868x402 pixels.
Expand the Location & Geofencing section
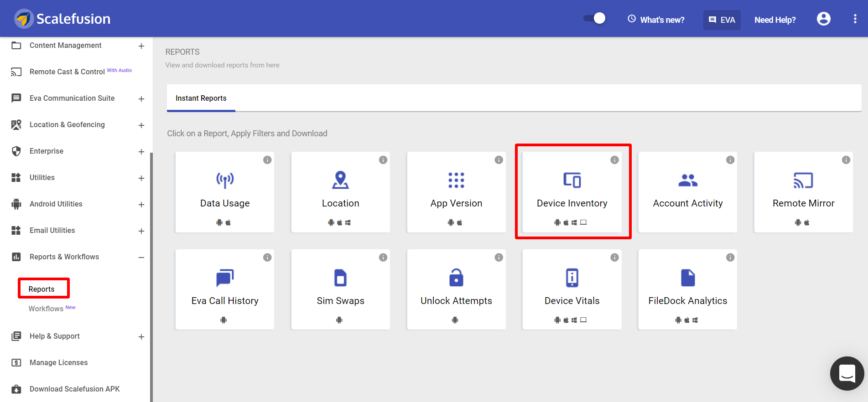click(141, 125)
